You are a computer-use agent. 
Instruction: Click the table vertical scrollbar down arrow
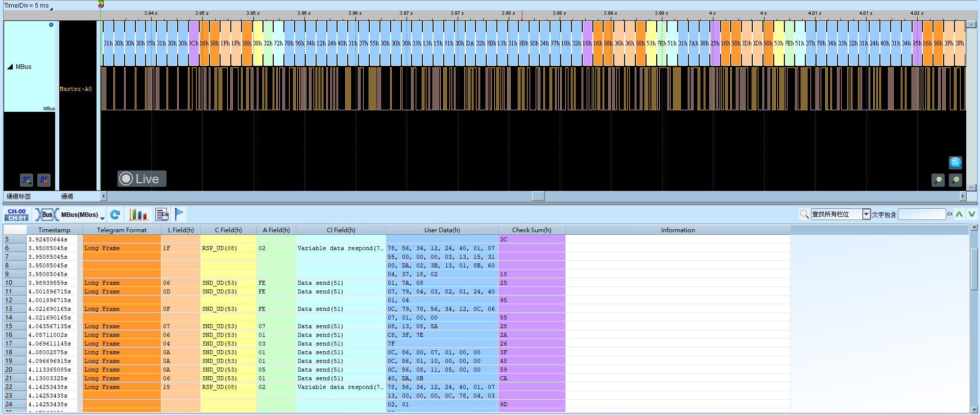pyautogui.click(x=974, y=409)
